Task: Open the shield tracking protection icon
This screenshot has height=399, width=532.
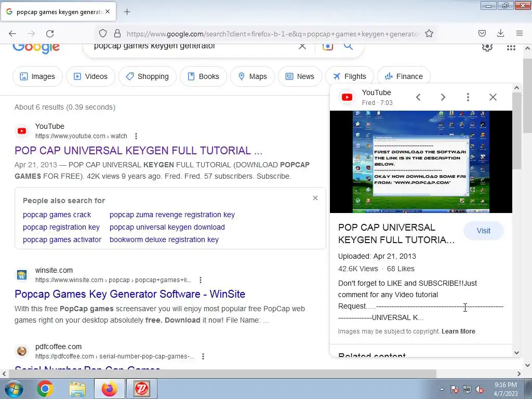Action: (103, 33)
